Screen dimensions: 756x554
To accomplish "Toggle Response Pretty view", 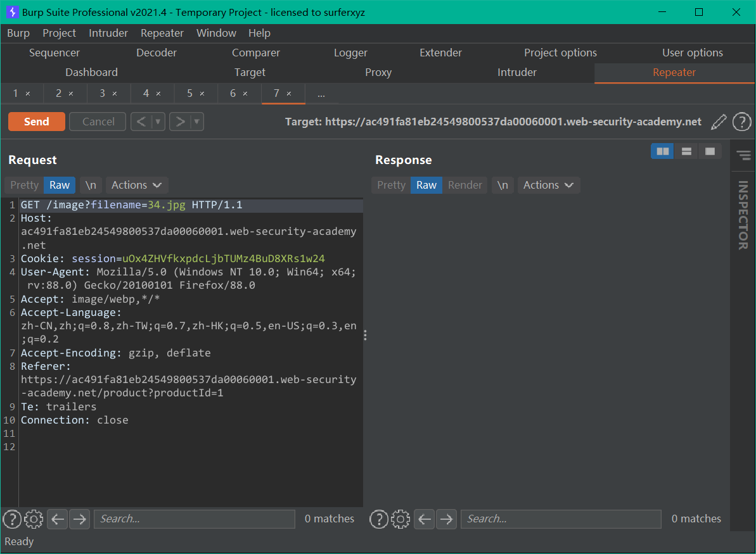I will (391, 185).
